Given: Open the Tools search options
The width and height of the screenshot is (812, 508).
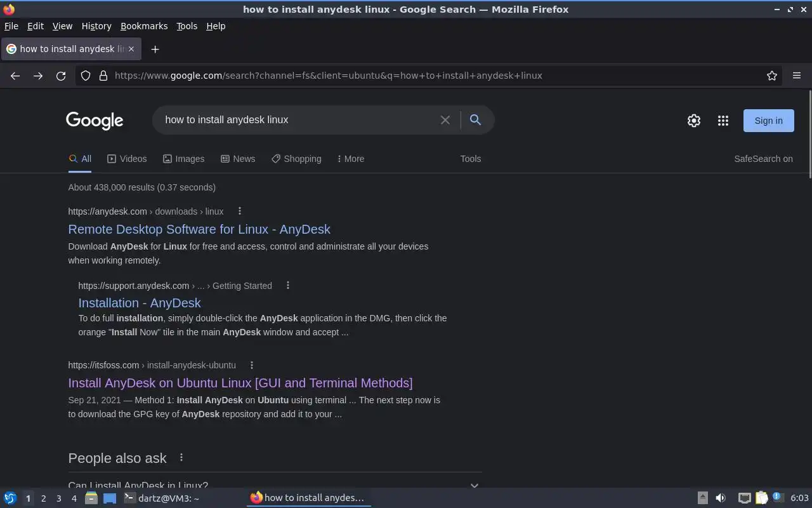Looking at the screenshot, I should (x=471, y=159).
